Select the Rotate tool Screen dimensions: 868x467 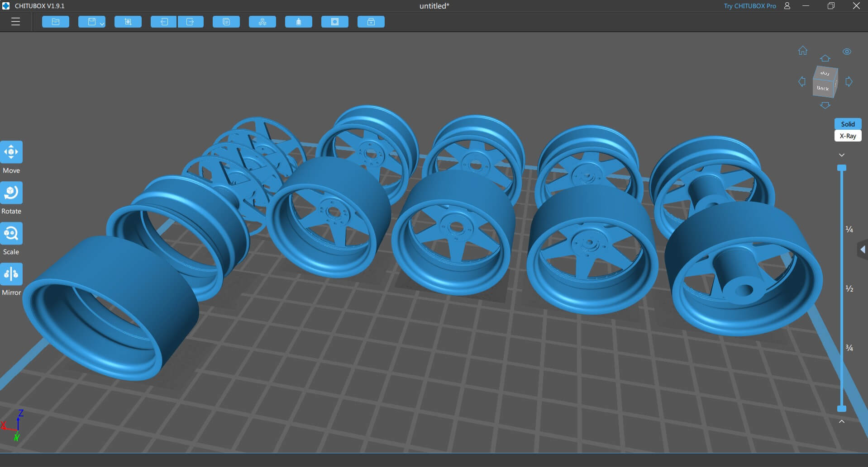click(x=11, y=193)
